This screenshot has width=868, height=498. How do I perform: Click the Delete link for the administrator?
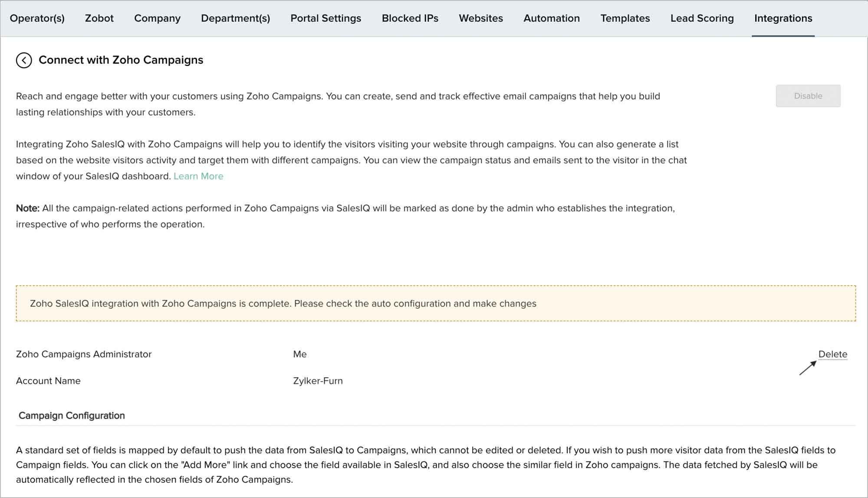(x=832, y=354)
